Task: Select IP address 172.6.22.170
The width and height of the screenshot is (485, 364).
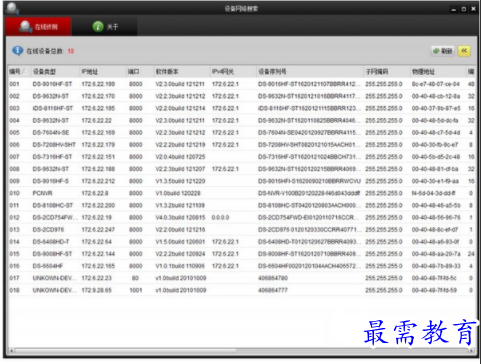Action: 98,96
